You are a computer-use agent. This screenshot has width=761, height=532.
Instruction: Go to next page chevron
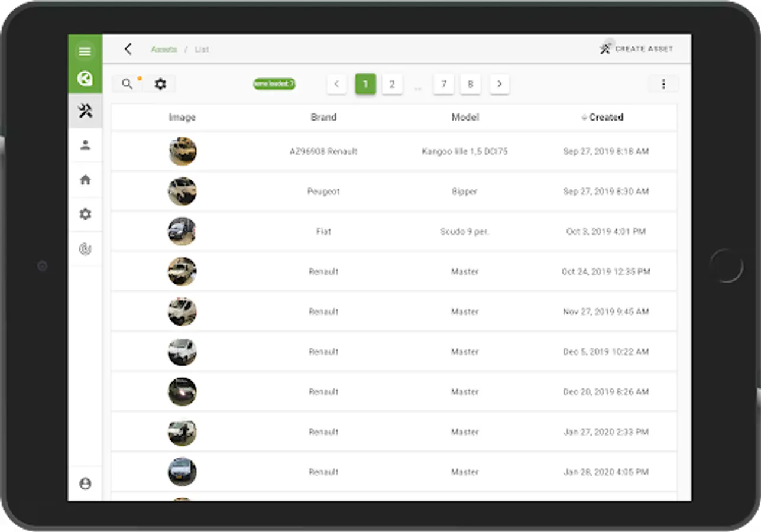point(499,84)
